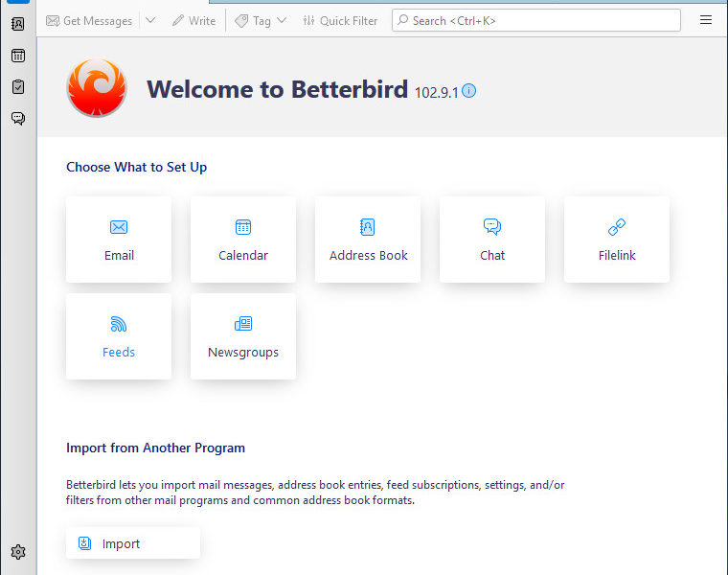Toggle the Quick Filter bar
The height and width of the screenshot is (575, 728).
(340, 20)
